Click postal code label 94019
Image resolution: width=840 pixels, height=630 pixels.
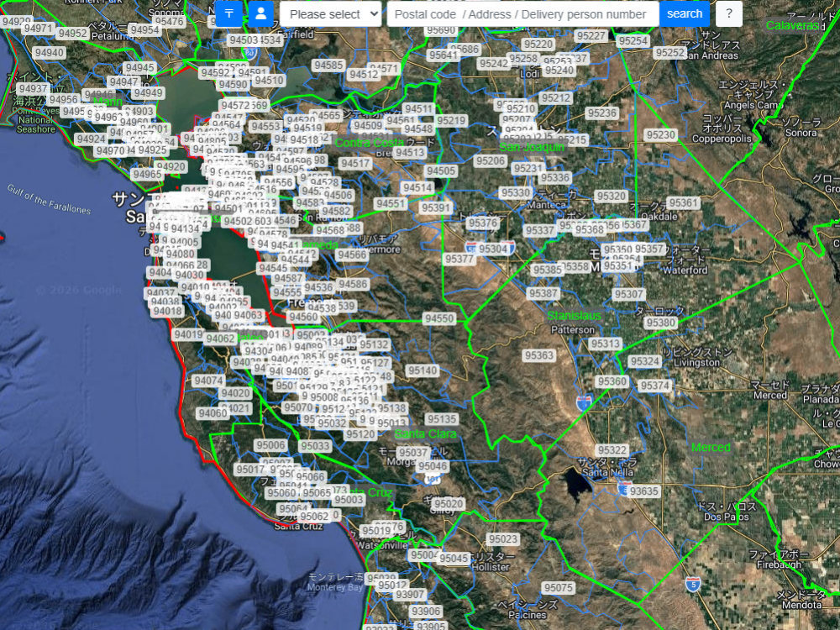click(188, 335)
